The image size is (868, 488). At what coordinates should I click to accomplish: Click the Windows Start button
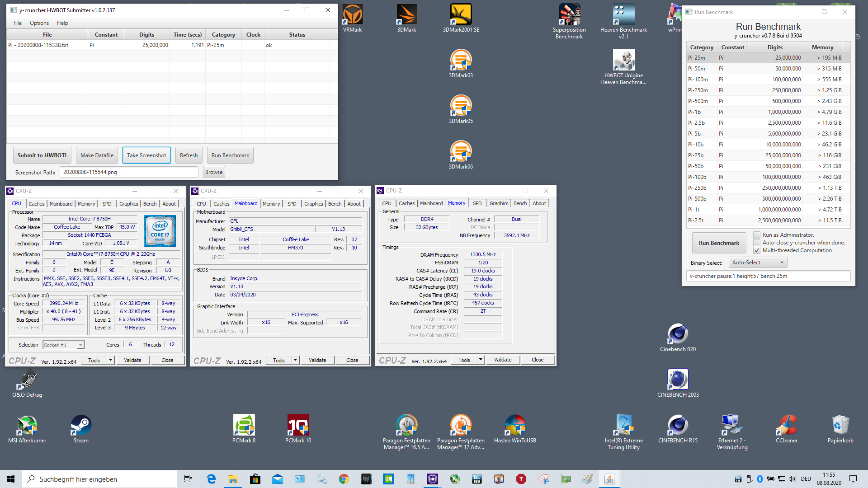coord(11,479)
